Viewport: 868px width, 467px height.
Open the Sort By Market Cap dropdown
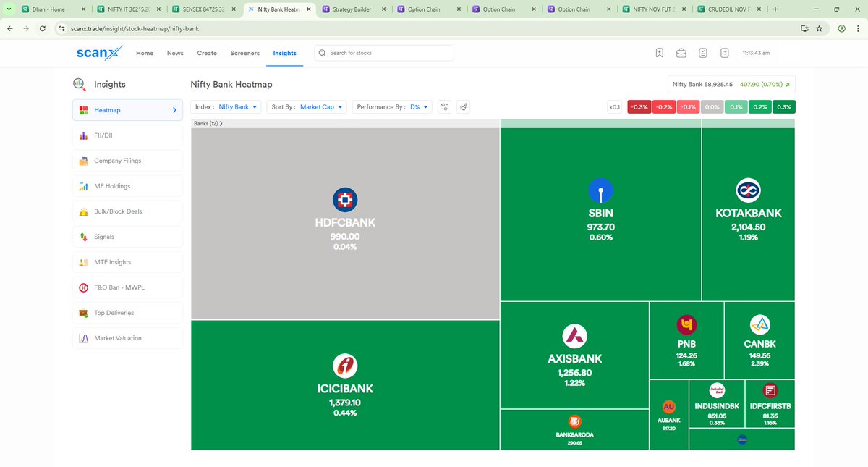coord(307,106)
